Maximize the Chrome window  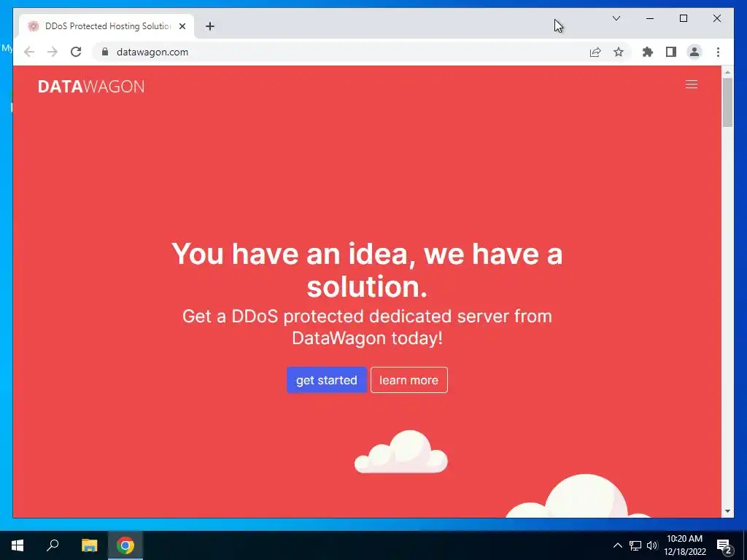(683, 18)
